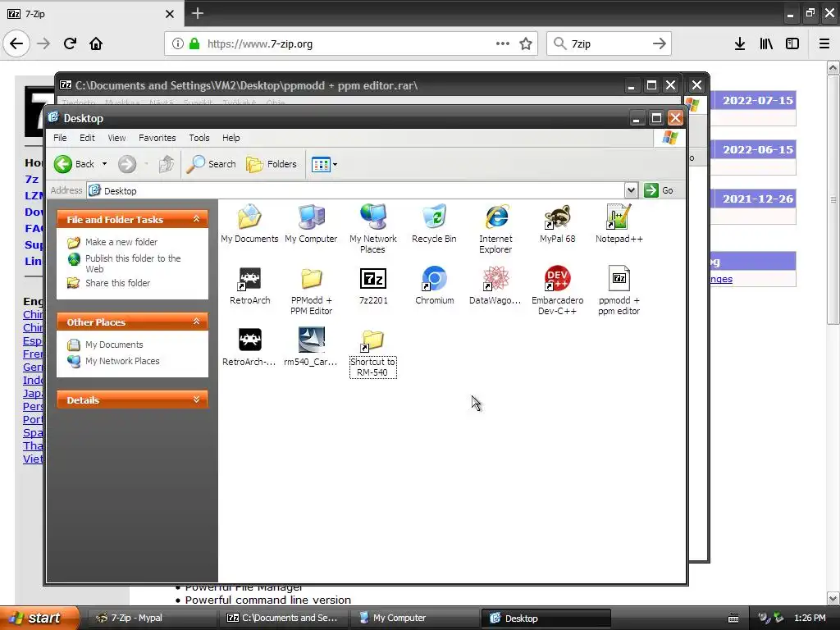Click the Up folder toolbar icon
The image size is (840, 630).
(x=166, y=164)
